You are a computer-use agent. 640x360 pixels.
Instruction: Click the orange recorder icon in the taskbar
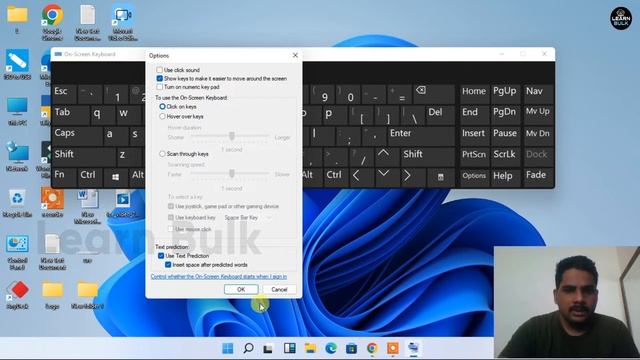click(393, 348)
